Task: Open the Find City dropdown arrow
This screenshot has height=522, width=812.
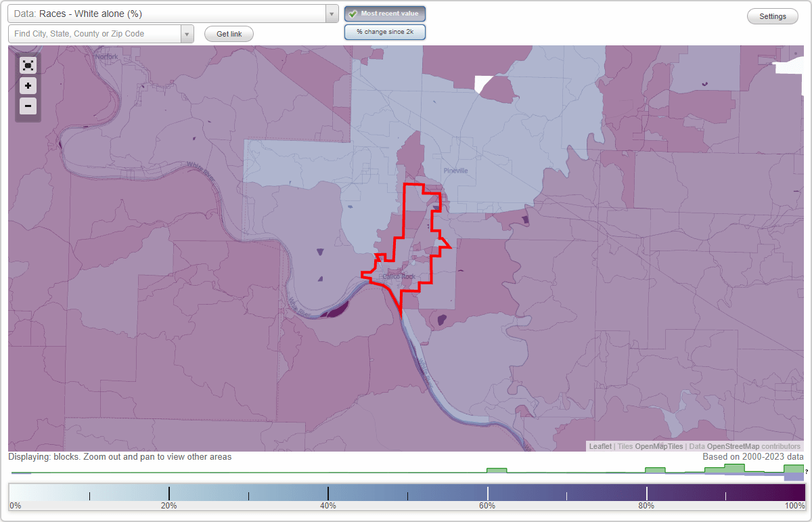Action: (187, 33)
